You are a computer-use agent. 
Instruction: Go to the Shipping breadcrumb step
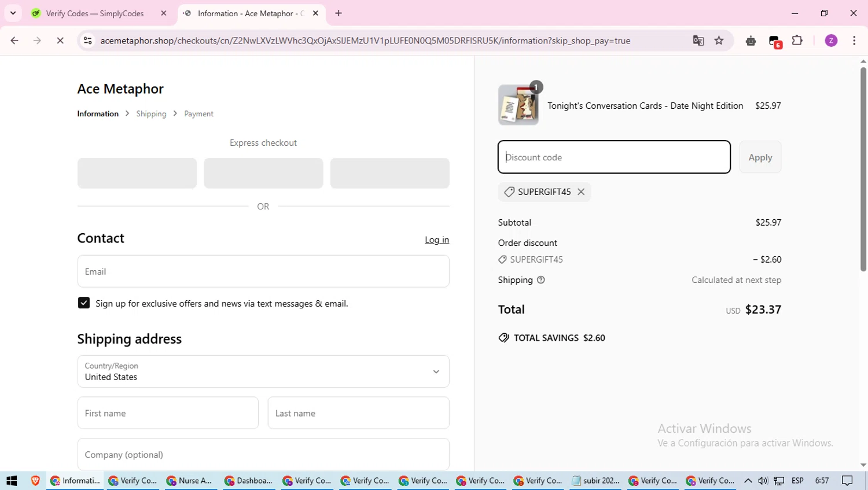tap(151, 114)
